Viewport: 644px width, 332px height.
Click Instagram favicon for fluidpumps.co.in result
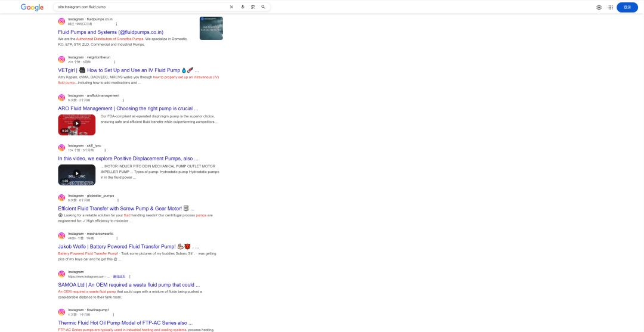click(61, 21)
